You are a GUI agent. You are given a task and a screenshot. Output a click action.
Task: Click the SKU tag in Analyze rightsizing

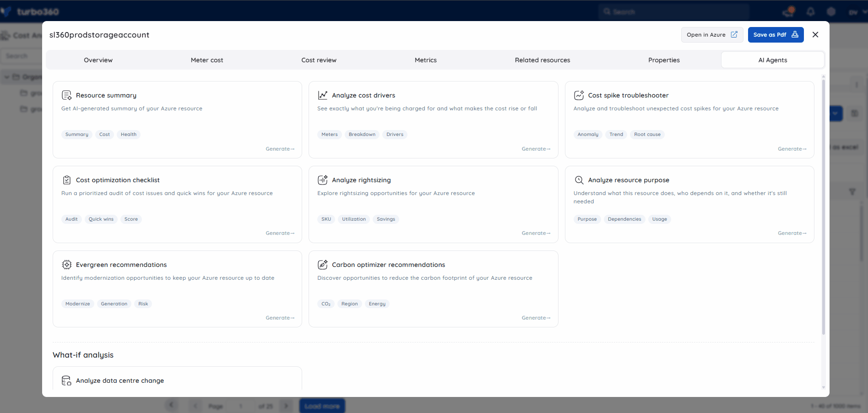click(x=326, y=219)
